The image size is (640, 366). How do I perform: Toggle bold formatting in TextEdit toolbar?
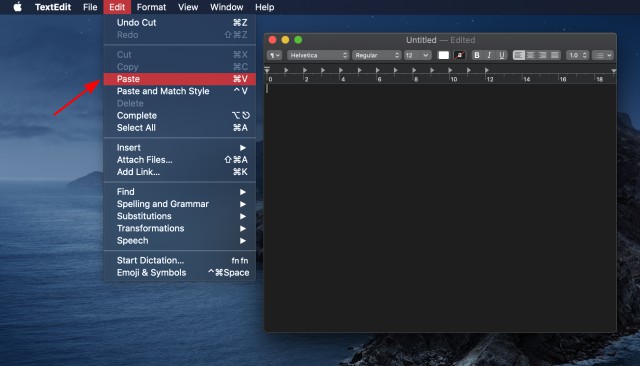pyautogui.click(x=477, y=55)
